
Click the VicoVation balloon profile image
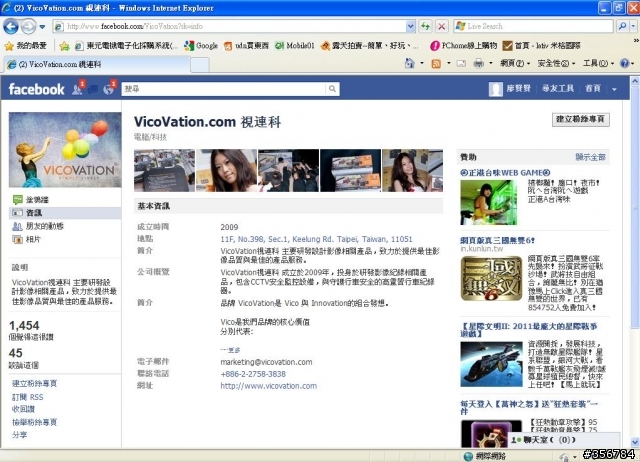click(x=65, y=150)
